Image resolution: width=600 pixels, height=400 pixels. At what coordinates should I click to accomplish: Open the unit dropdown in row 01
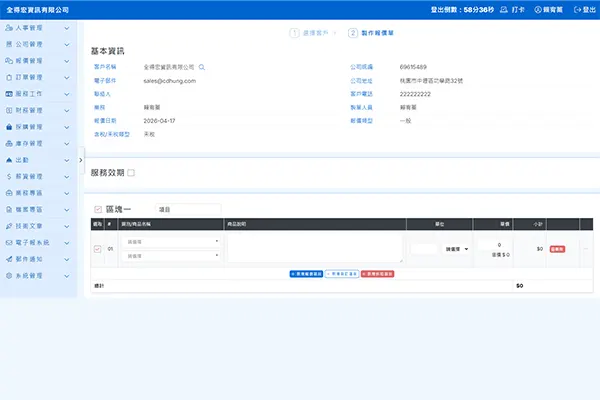[457, 249]
